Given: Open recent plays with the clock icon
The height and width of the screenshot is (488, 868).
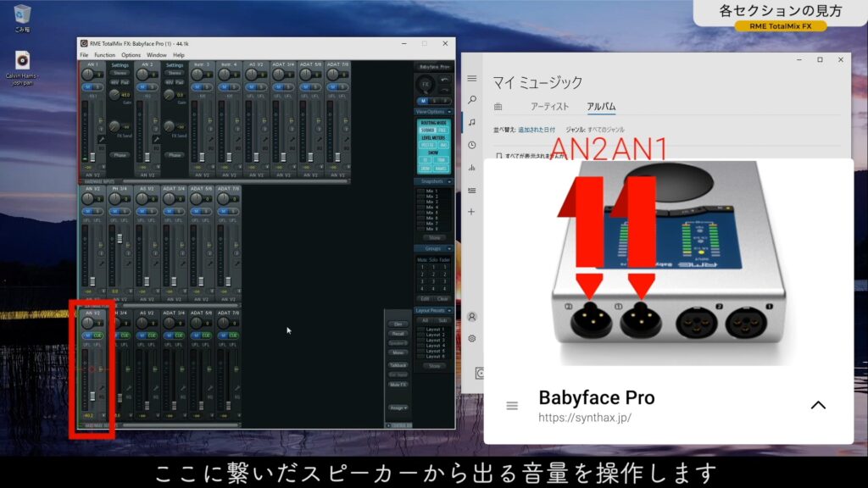Looking at the screenshot, I should click(471, 145).
